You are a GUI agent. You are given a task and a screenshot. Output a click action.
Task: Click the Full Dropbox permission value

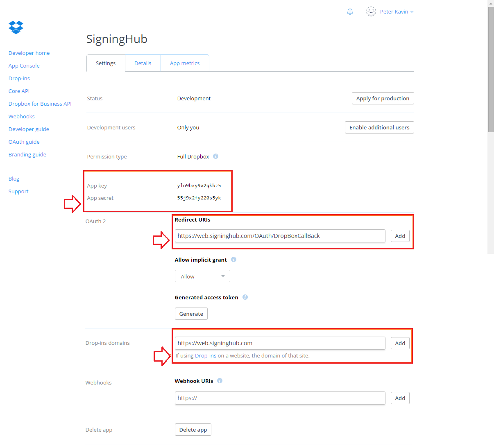193,156
